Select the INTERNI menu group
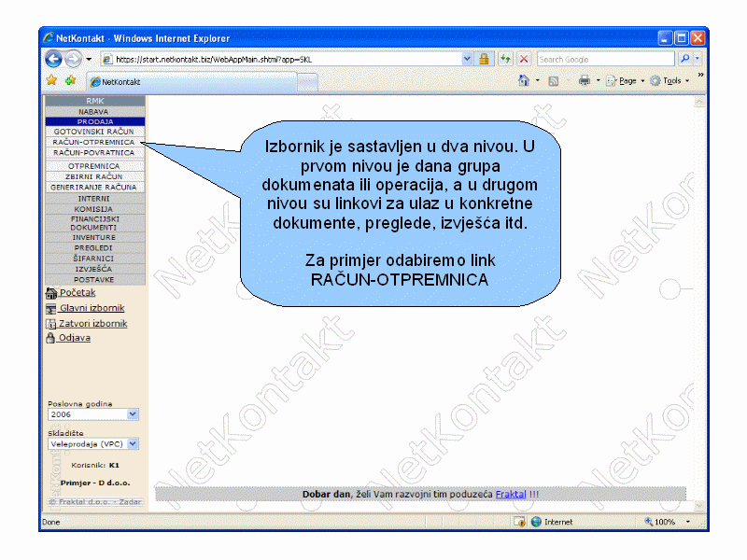Image resolution: width=747 pixels, height=560 pixels. pos(95,199)
